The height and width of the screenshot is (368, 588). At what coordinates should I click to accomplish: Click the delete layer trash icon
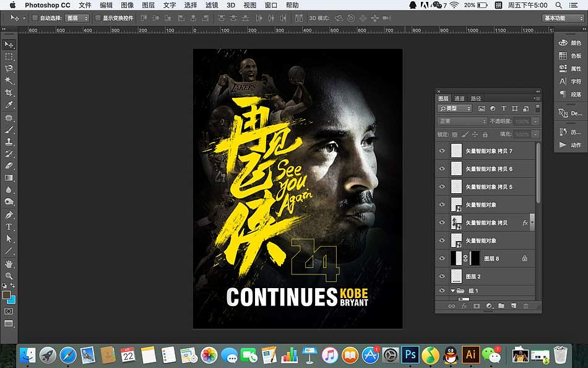click(x=525, y=306)
